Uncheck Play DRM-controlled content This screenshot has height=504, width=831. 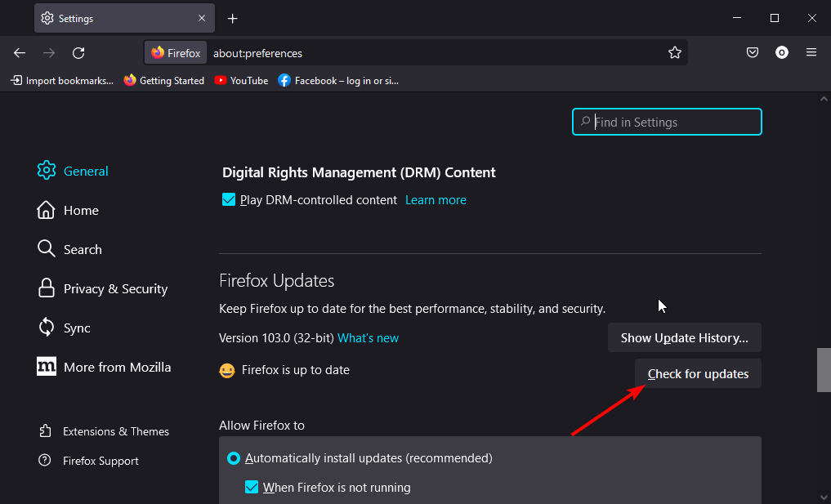[x=230, y=200]
